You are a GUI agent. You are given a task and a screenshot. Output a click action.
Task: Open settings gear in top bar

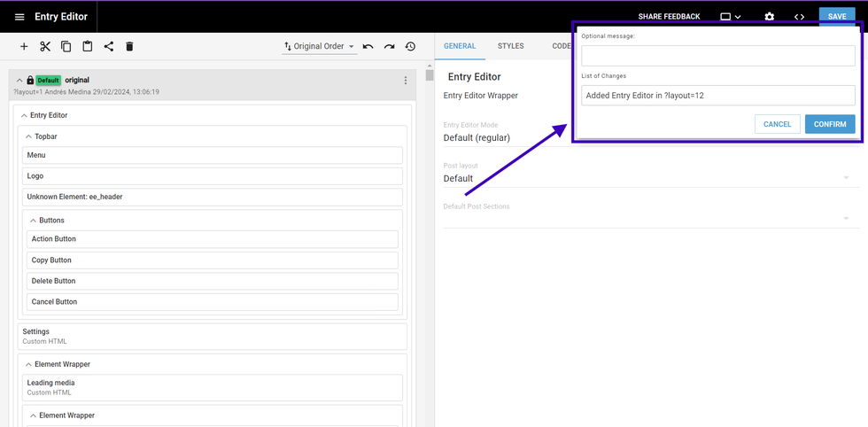(x=769, y=17)
